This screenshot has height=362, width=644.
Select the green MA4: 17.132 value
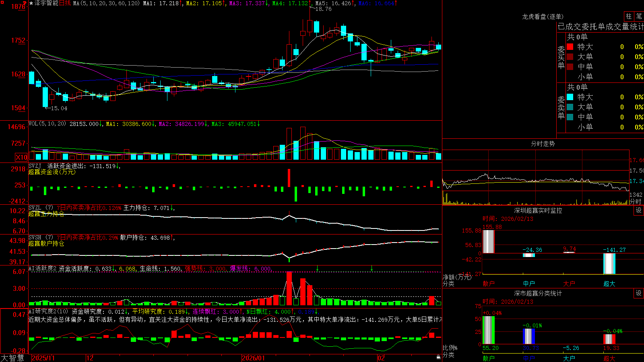point(290,3)
